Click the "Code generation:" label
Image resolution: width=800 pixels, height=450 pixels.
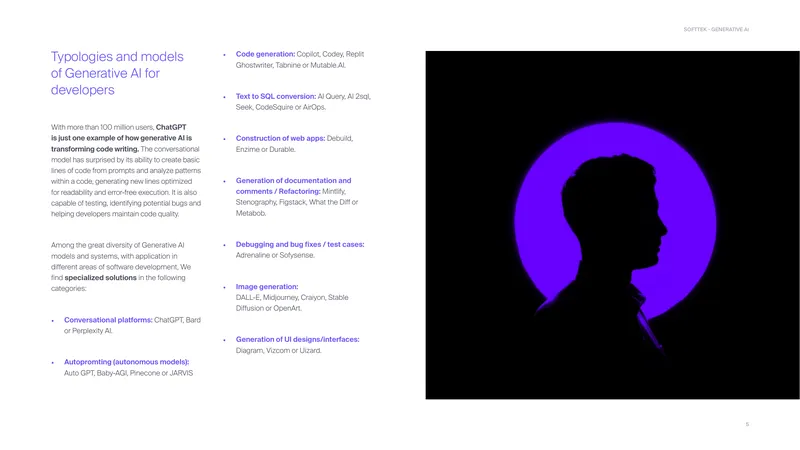point(265,54)
